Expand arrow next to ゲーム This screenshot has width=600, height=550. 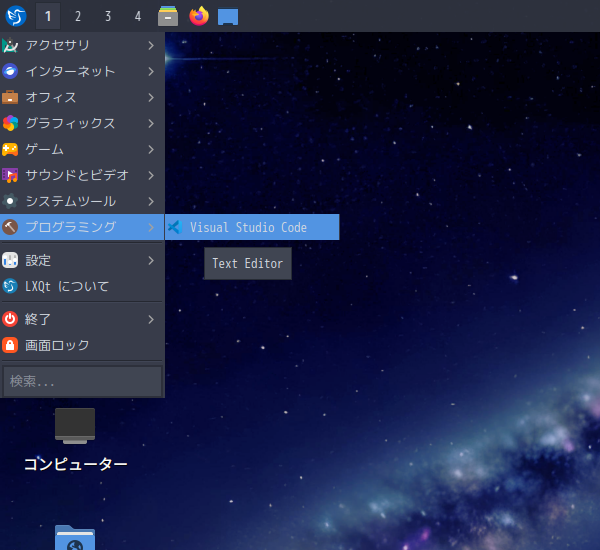[151, 150]
